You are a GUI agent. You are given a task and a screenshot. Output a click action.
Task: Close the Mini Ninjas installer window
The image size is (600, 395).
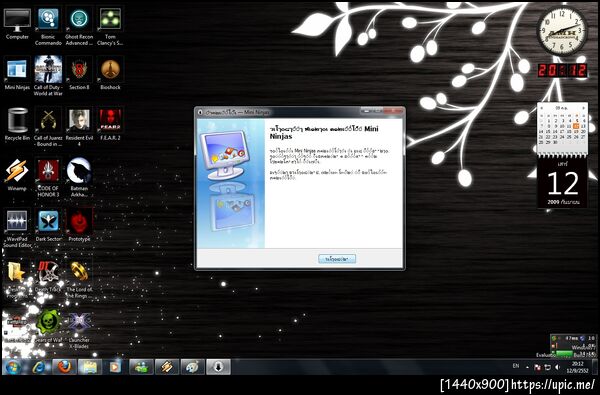(394, 111)
